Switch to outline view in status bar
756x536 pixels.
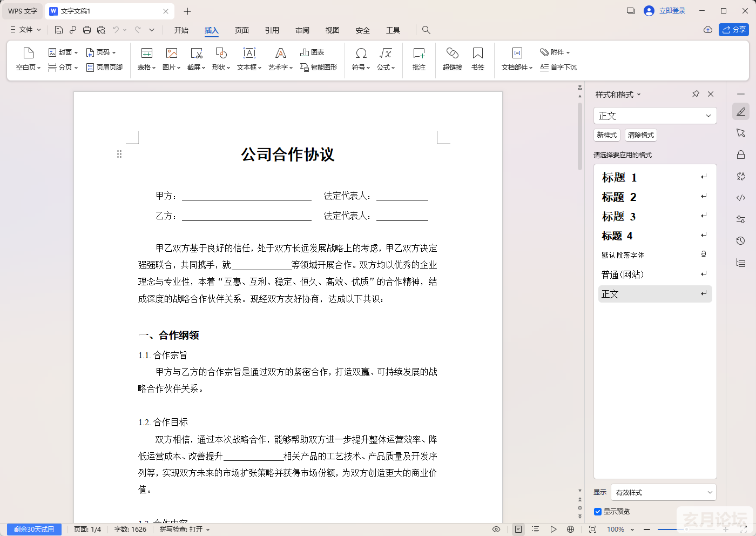[x=535, y=530]
